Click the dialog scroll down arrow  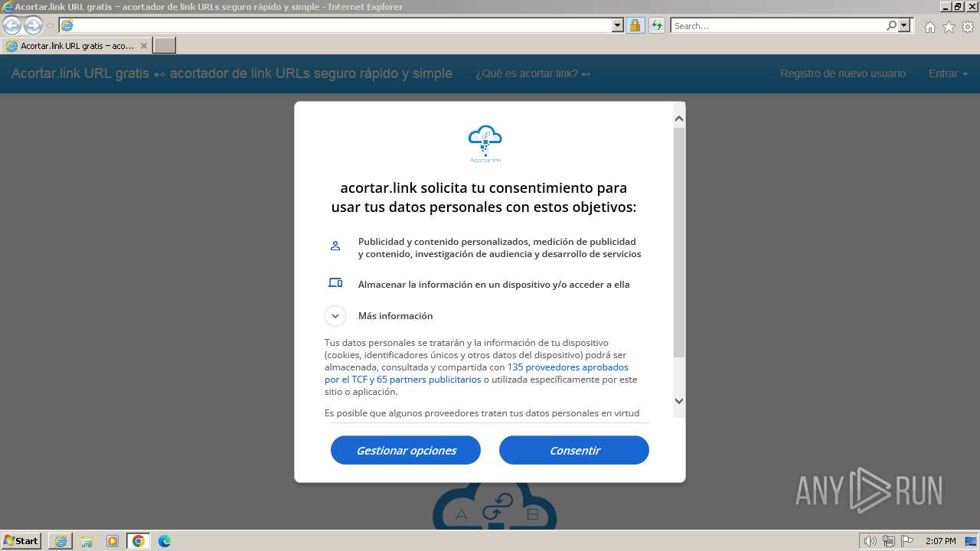pyautogui.click(x=679, y=400)
